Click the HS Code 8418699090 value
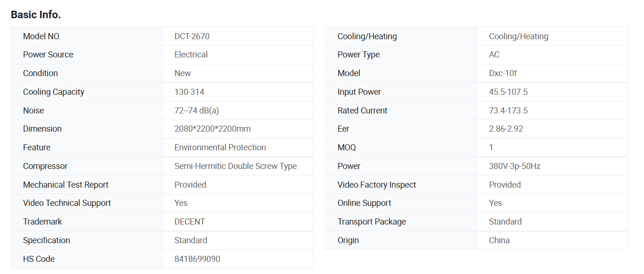The width and height of the screenshot is (644, 274). coord(197,259)
